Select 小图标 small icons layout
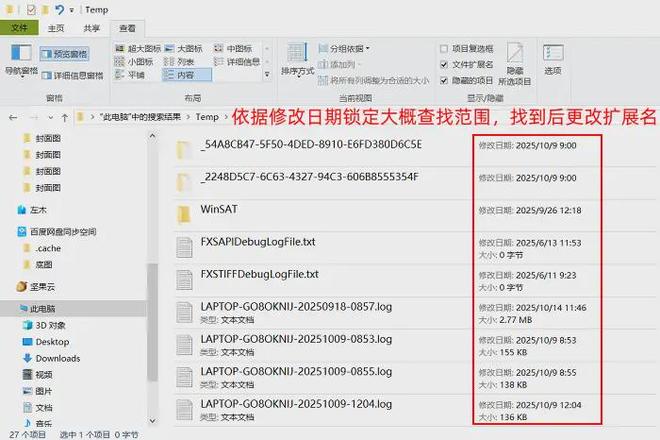Image resolution: width=660 pixels, height=440 pixels. (134, 62)
